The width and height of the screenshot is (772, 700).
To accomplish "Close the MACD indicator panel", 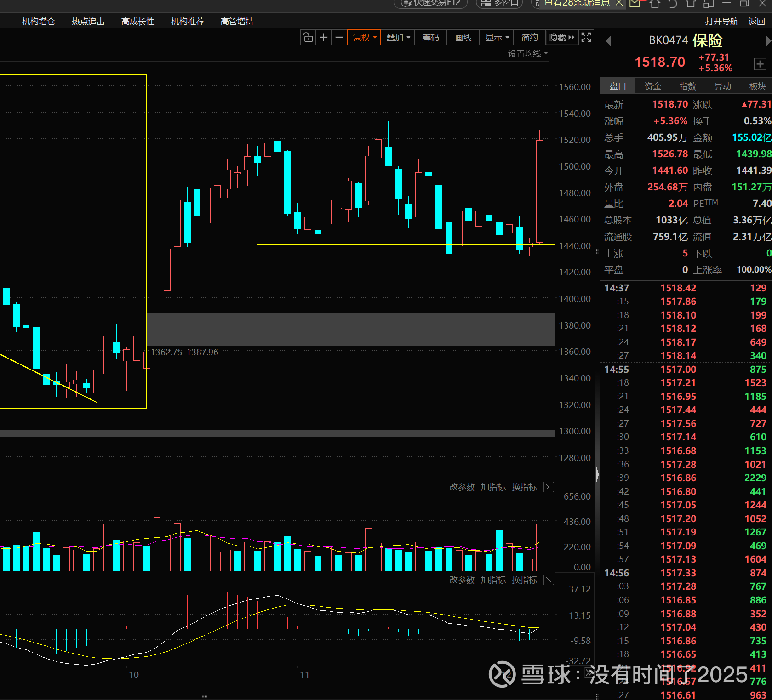I will pyautogui.click(x=549, y=580).
